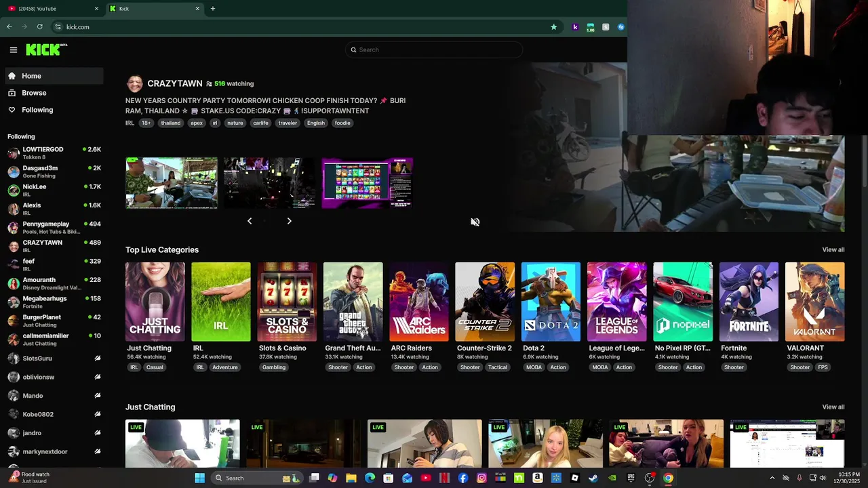
Task: Go to Home in sidebar
Action: pos(54,76)
